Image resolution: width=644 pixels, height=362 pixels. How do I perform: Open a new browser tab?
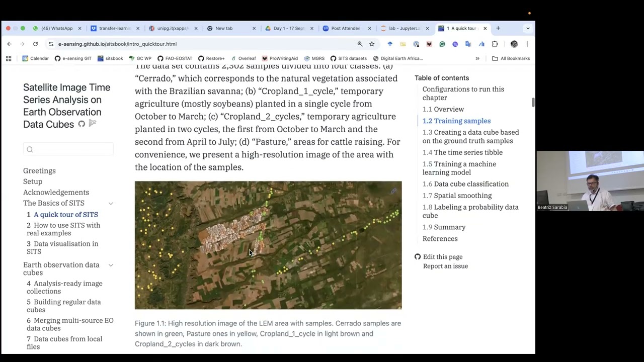498,28
